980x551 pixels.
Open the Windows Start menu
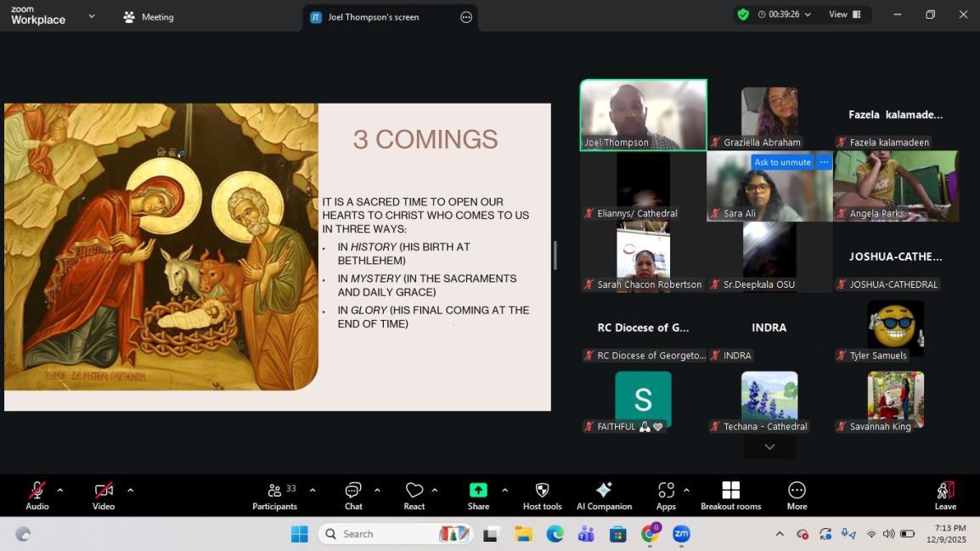point(300,534)
